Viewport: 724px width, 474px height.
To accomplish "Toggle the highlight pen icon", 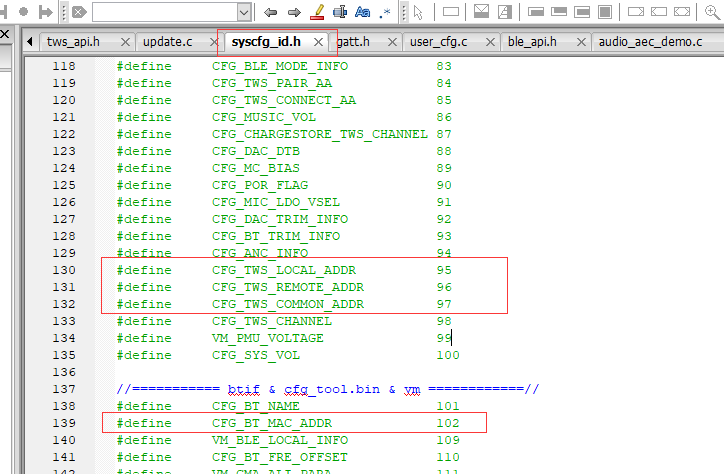I will pos(317,12).
